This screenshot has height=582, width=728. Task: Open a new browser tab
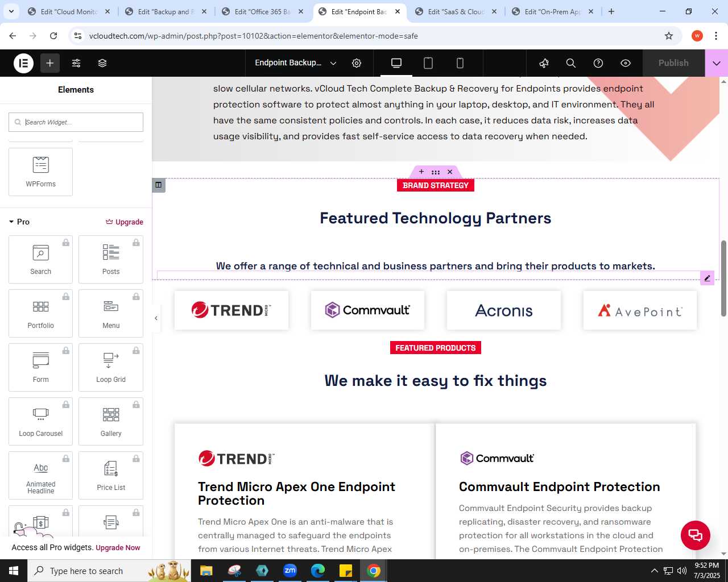[611, 11]
